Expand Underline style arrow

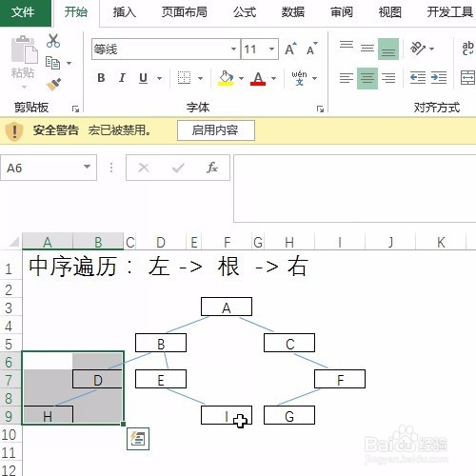click(159, 78)
